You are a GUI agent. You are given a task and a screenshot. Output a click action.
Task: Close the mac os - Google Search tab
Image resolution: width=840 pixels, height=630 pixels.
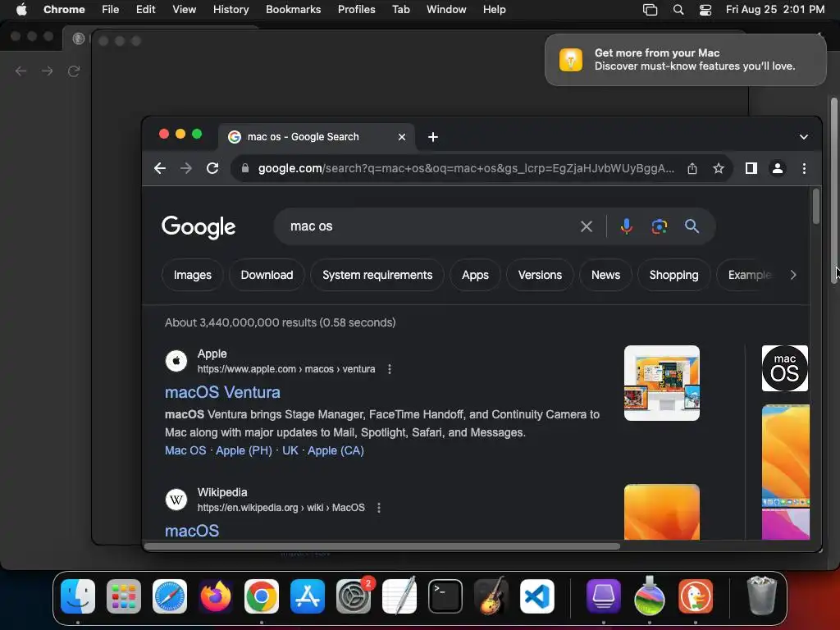pos(402,137)
